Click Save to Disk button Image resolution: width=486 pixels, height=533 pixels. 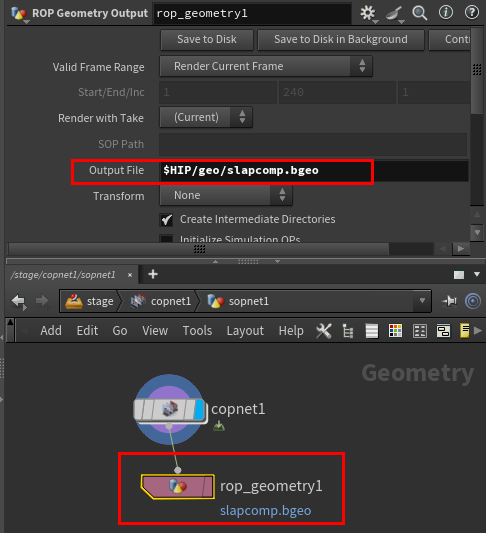point(207,39)
